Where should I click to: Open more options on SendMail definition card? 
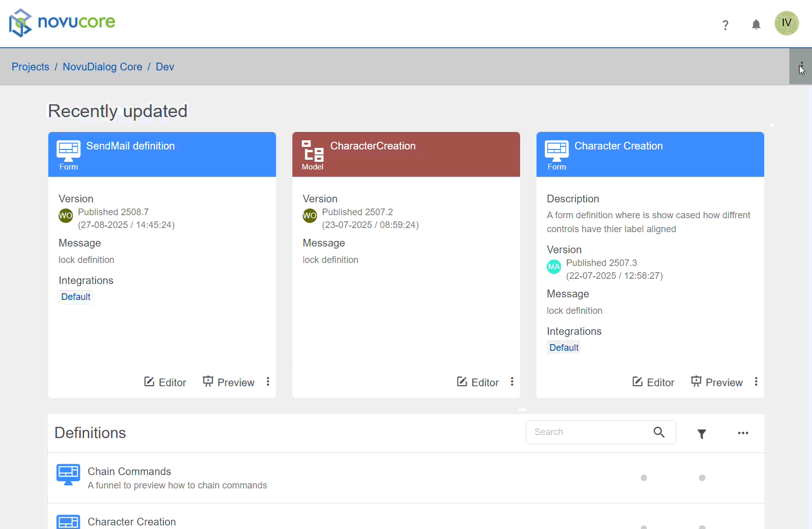coord(268,382)
